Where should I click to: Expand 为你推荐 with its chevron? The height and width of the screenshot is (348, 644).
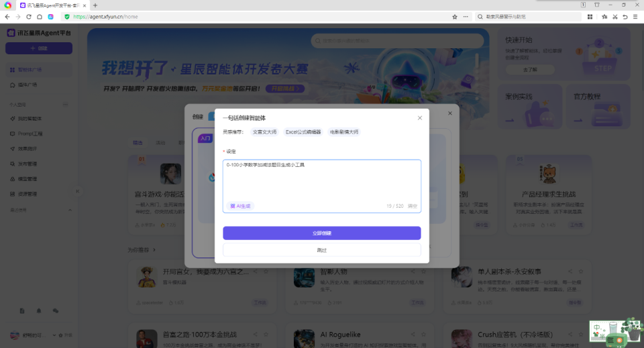pos(154,249)
